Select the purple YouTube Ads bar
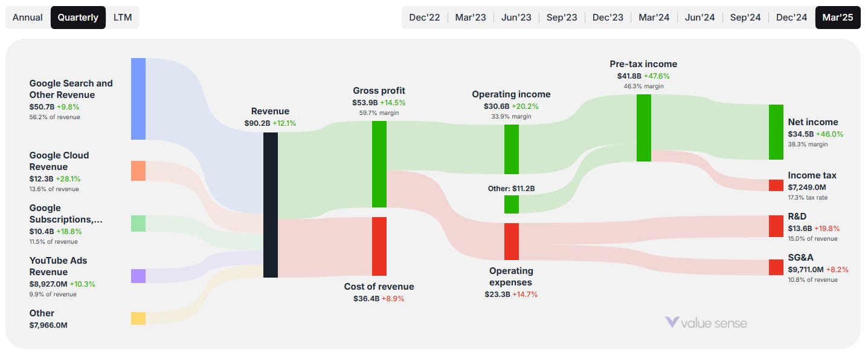 tap(138, 276)
